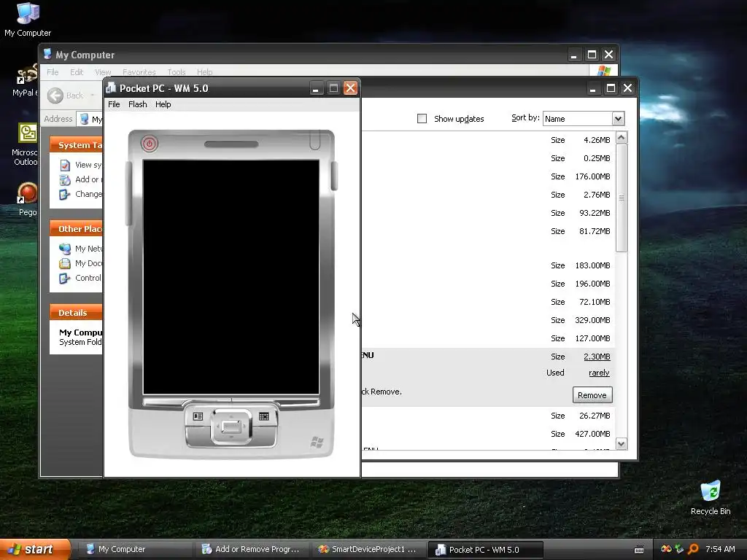Click the green arrows tray icon
This screenshot has width=747, height=560.
679,549
